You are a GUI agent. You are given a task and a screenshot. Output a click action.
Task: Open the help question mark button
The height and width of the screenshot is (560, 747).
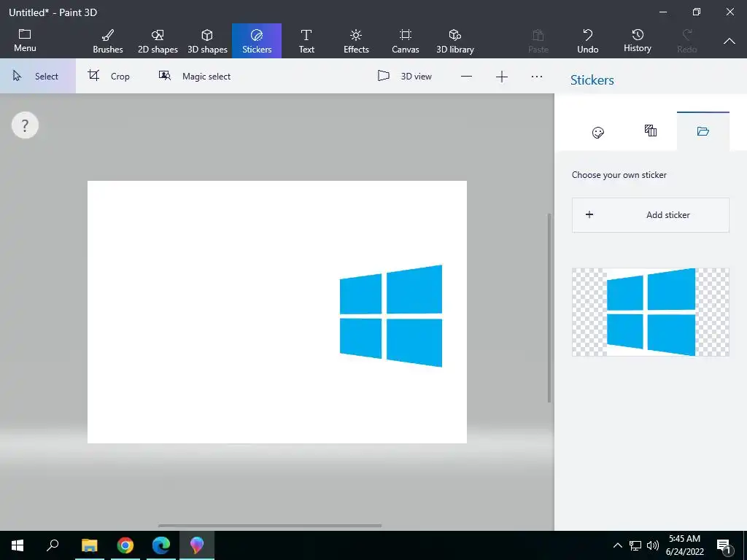[25, 125]
